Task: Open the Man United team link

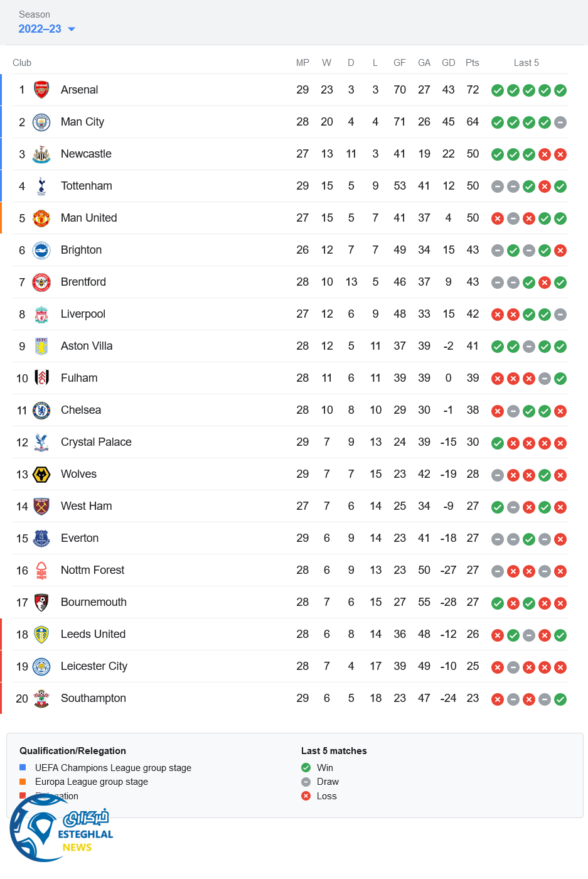Action: (88, 218)
